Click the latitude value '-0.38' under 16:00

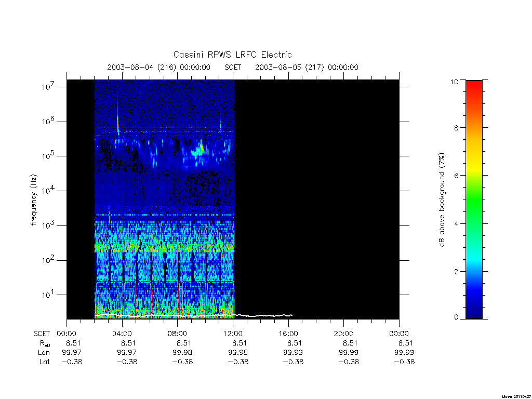pyautogui.click(x=293, y=362)
